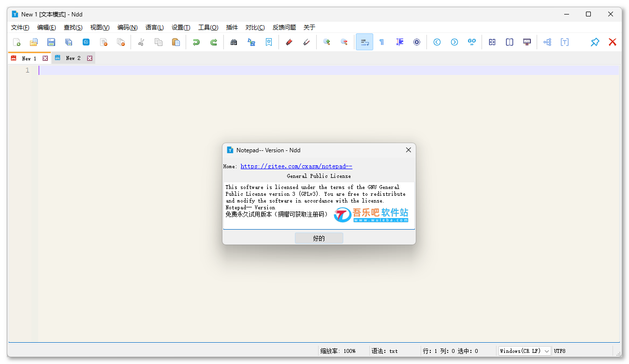Click the binary monitor compare icon
This screenshot has width=629, height=364.
[x=527, y=42]
